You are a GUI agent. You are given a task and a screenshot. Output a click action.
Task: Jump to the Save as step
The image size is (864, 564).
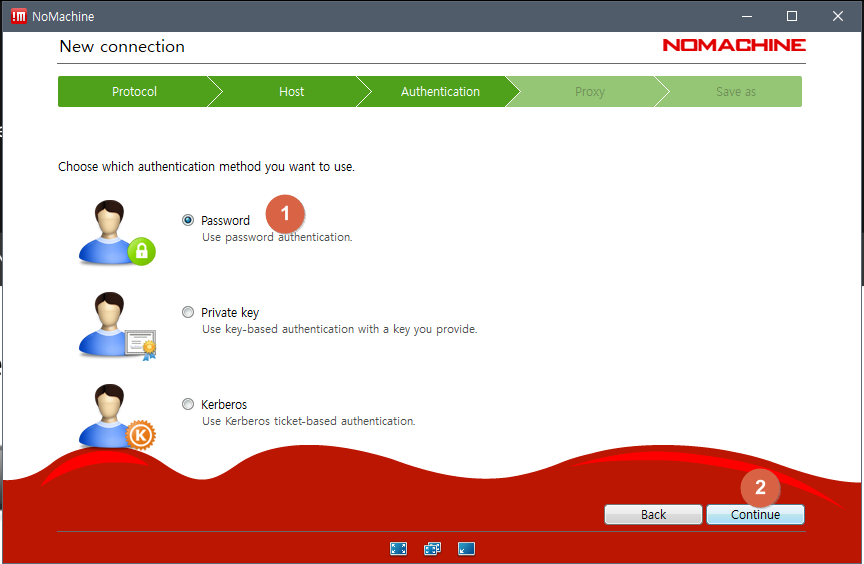point(736,91)
